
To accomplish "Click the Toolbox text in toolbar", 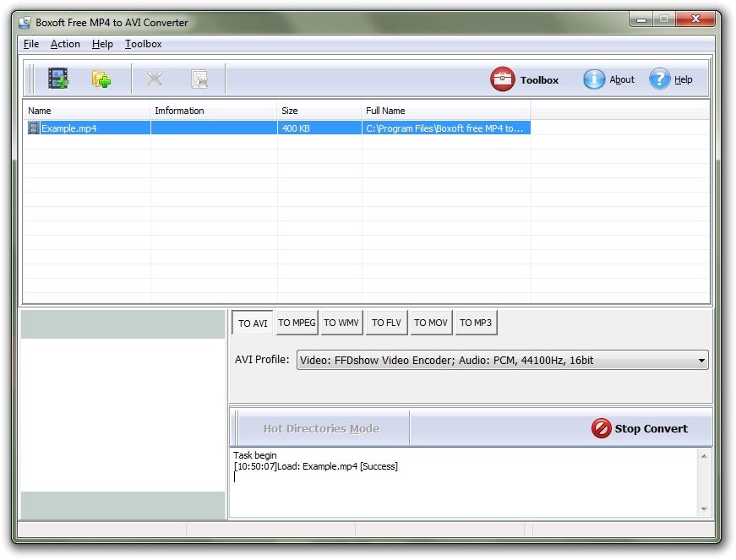I will [x=539, y=79].
